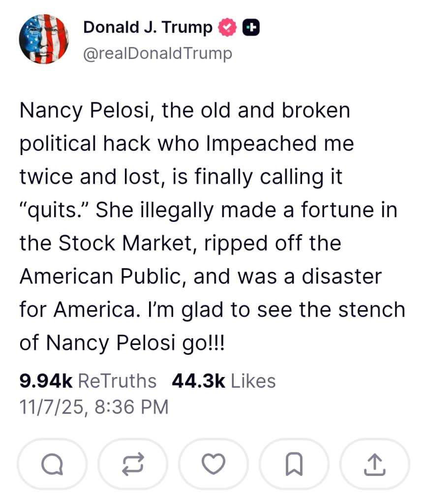Click the red verified badge
427x504 pixels.
227,28
